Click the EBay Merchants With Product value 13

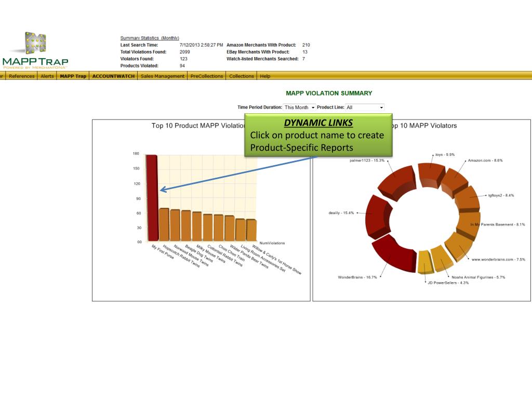[304, 52]
